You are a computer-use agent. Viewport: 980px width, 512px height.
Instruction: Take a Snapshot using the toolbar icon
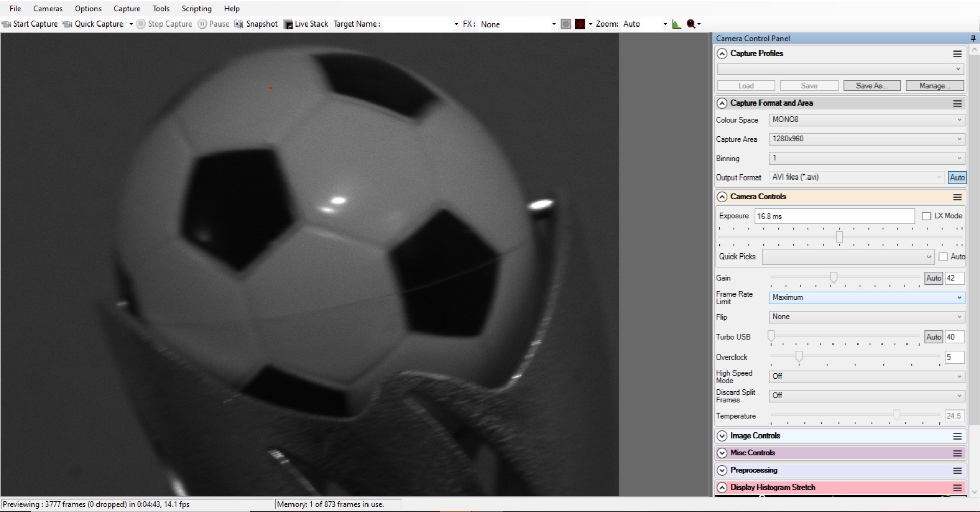click(240, 24)
